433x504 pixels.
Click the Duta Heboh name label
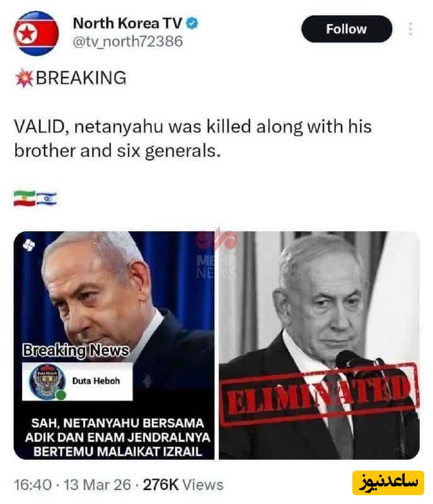pos(96,381)
